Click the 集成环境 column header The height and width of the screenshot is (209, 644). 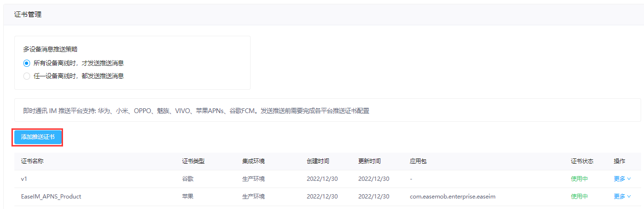[x=253, y=161]
